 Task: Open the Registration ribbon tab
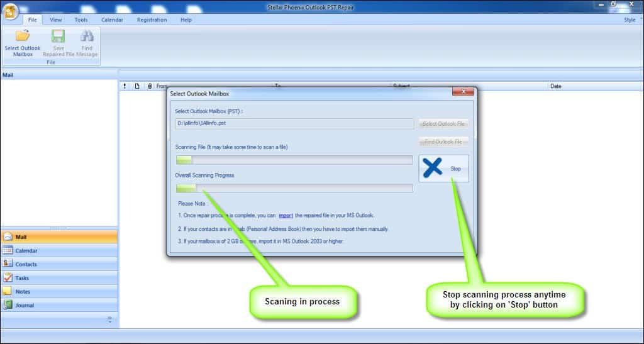pyautogui.click(x=152, y=19)
